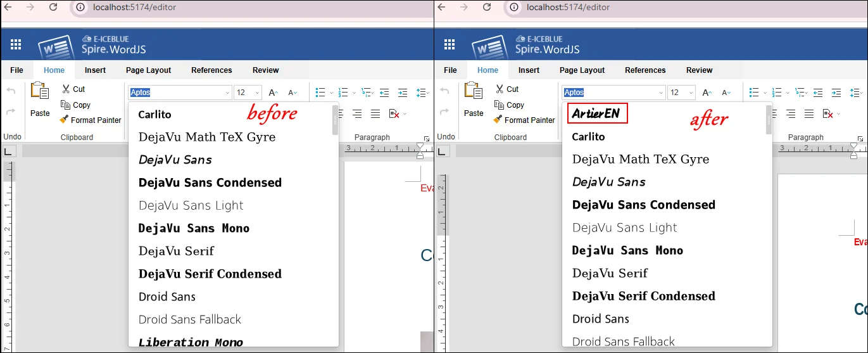Reload the page in the left browser window

point(53,7)
